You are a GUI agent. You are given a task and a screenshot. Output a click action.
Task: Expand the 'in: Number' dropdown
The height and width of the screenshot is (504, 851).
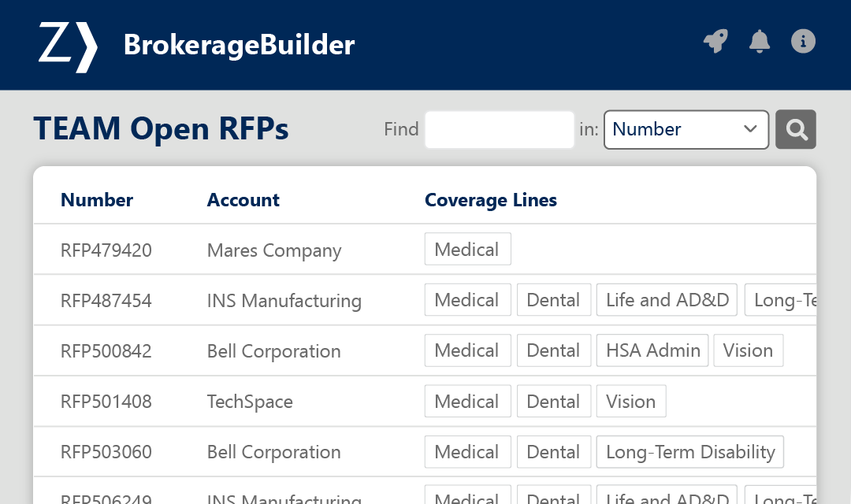[686, 129]
